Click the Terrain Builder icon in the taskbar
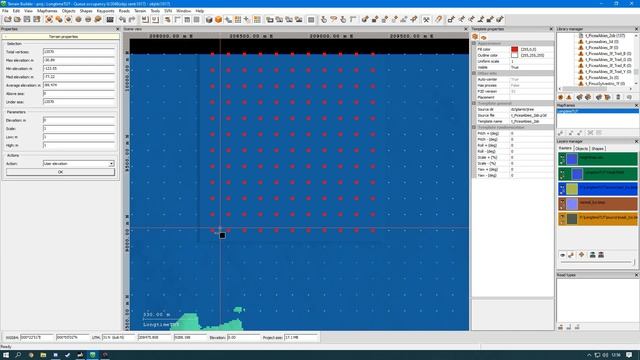Screen dimensions: 640x360 click(92, 355)
